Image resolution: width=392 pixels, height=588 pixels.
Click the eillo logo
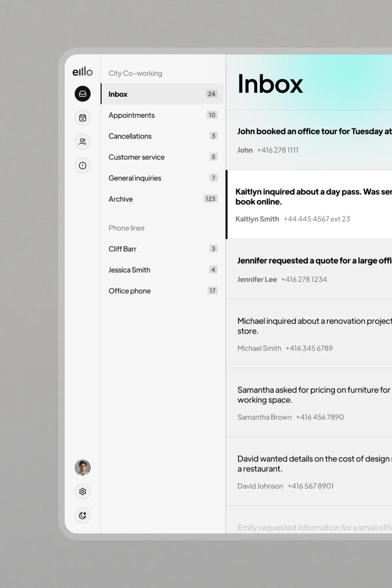82,72
